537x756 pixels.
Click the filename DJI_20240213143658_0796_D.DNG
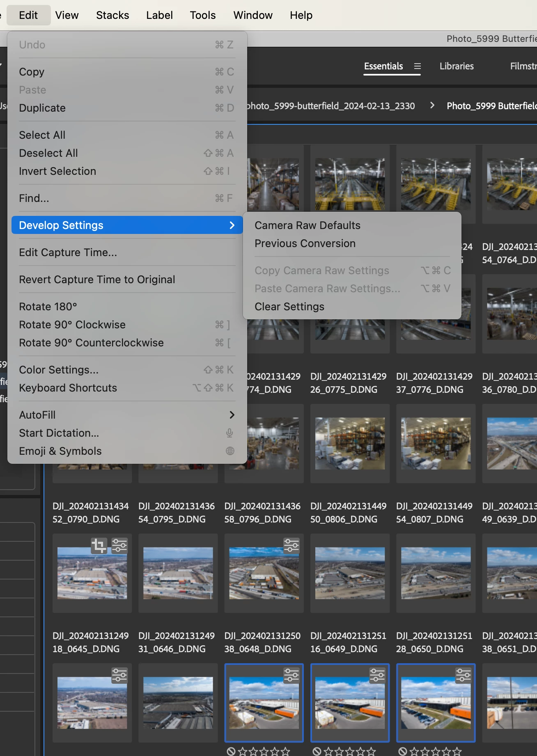[263, 513]
